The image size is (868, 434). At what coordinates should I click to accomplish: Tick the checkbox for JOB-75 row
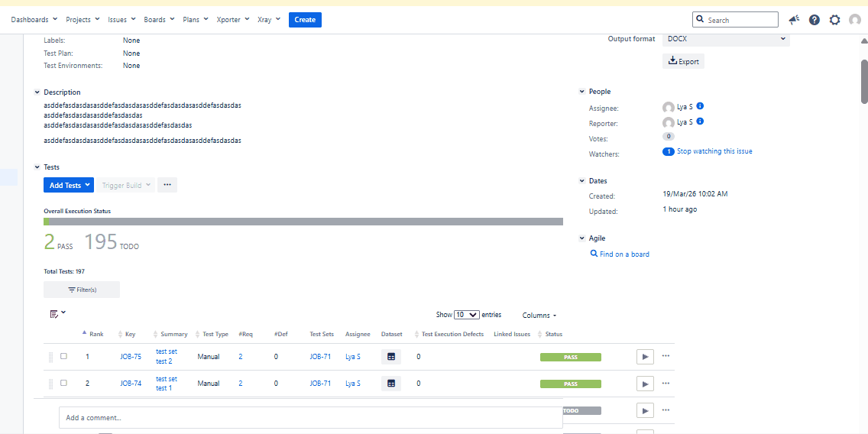click(63, 356)
